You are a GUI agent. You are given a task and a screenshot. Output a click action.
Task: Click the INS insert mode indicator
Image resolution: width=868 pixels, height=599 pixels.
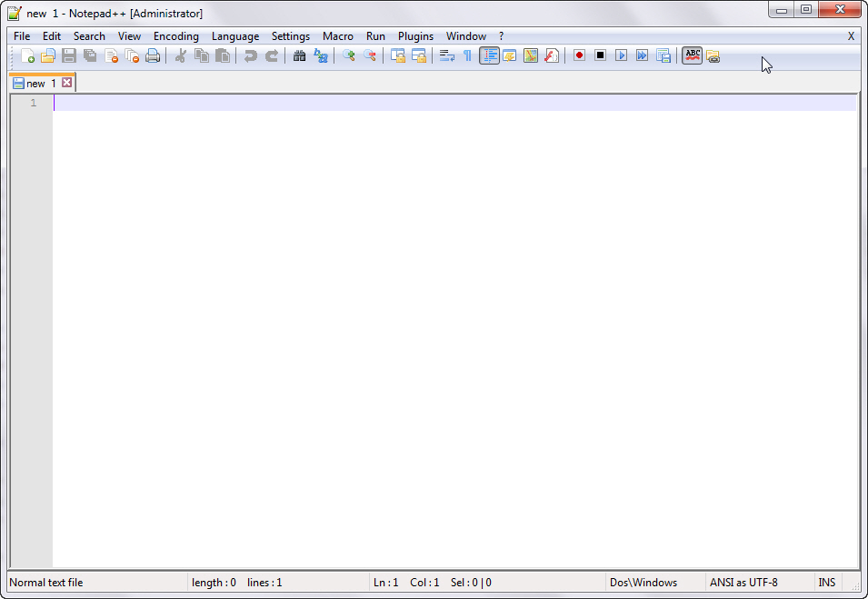pos(827,583)
